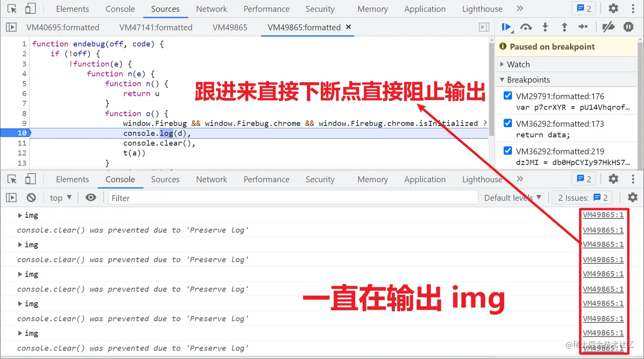Show the console sidebar

(x=11, y=198)
